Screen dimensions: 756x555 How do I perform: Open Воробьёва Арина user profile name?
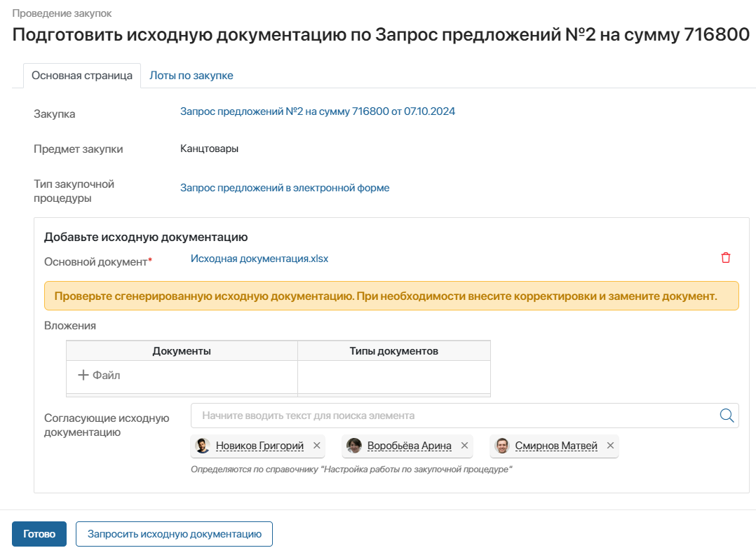click(x=409, y=446)
